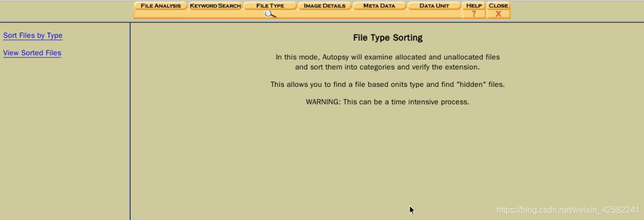Select the File Type tab

270,6
